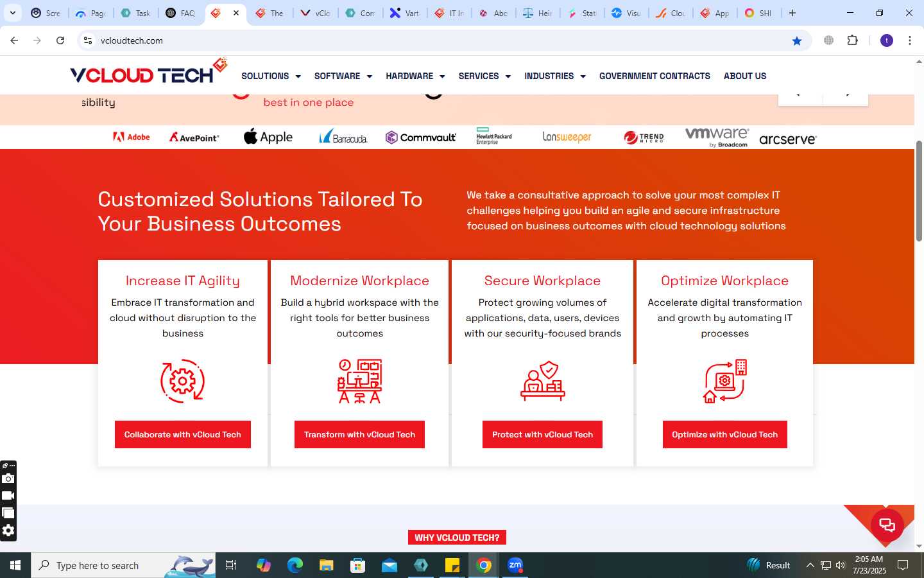
Task: Open the Windows notification center
Action: 903,565
